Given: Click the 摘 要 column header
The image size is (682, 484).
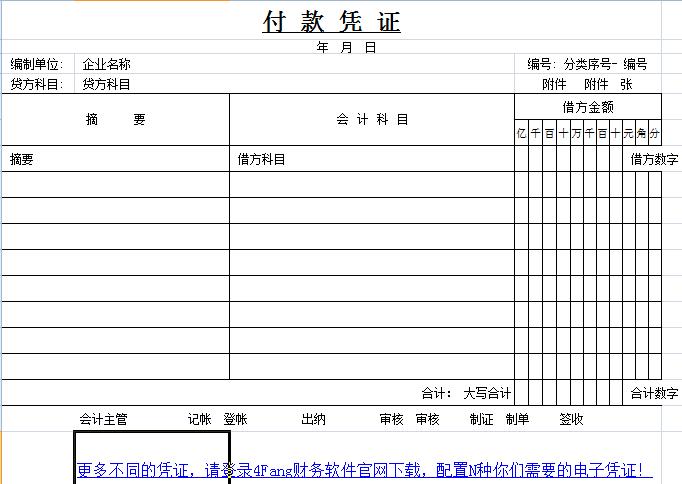Looking at the screenshot, I should tap(115, 119).
